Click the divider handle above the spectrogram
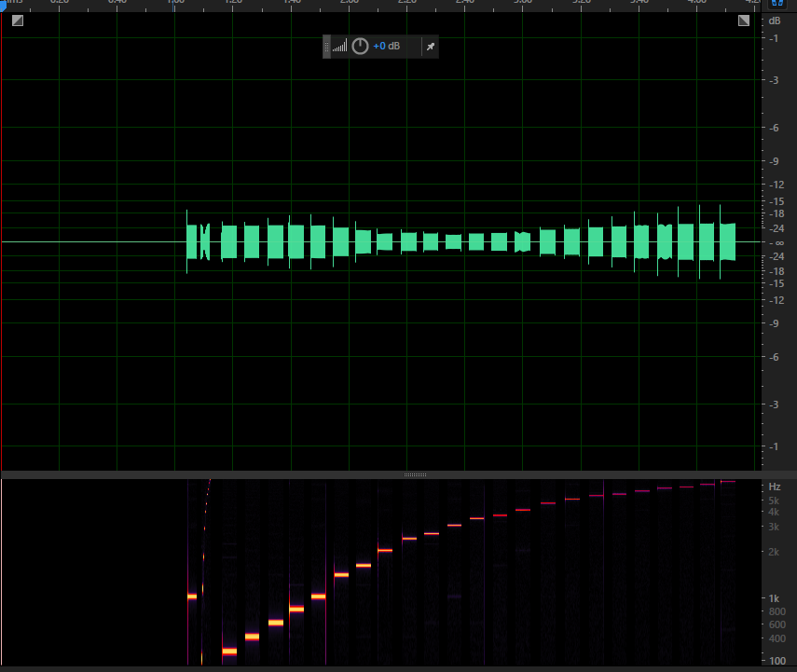The height and width of the screenshot is (672, 797). [x=415, y=474]
